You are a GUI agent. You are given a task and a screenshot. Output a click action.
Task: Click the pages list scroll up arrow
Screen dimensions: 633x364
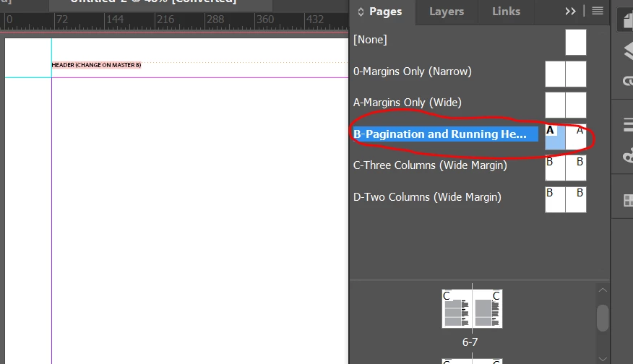[603, 290]
